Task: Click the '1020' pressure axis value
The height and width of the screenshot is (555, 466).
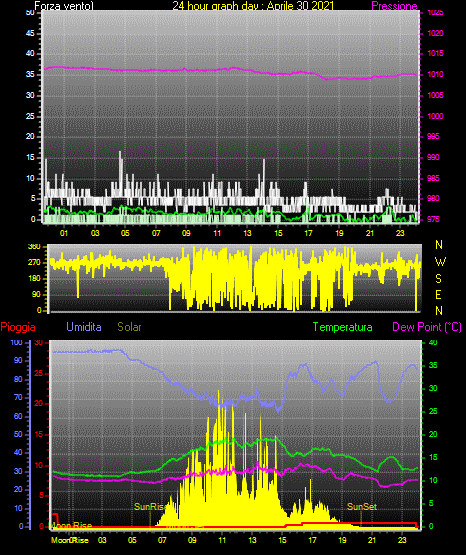Action: 435,33
